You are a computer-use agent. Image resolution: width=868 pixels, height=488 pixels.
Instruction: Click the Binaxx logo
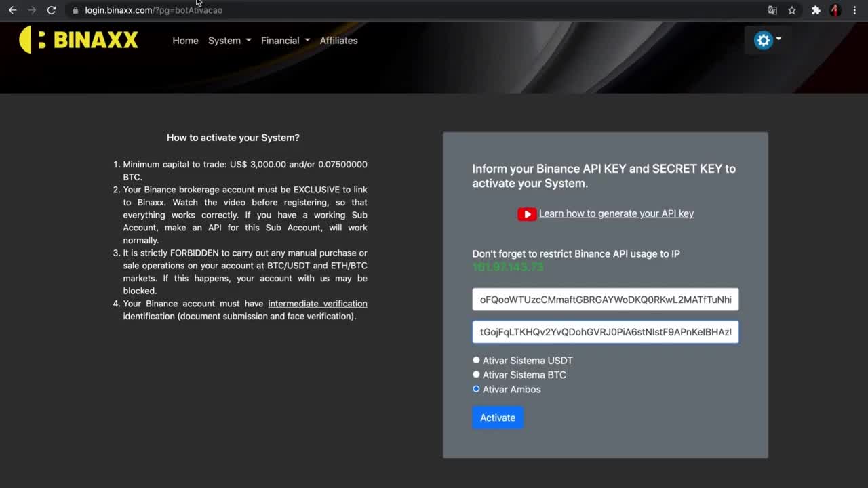coord(79,40)
